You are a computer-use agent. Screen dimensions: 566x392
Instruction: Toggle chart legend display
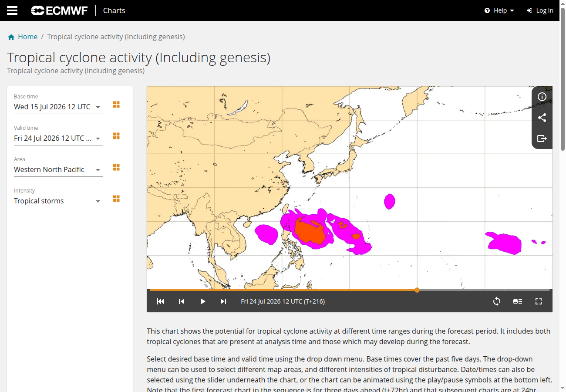click(x=518, y=301)
